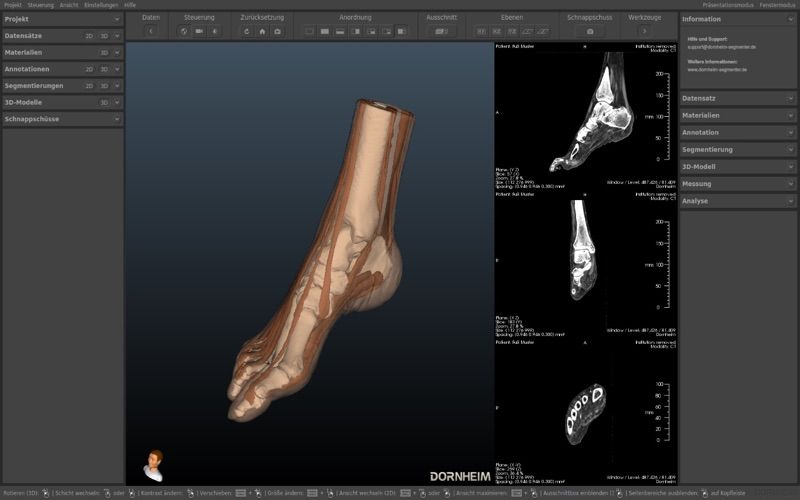Switch to Fenstermodus
The image size is (800, 500).
tap(777, 5)
